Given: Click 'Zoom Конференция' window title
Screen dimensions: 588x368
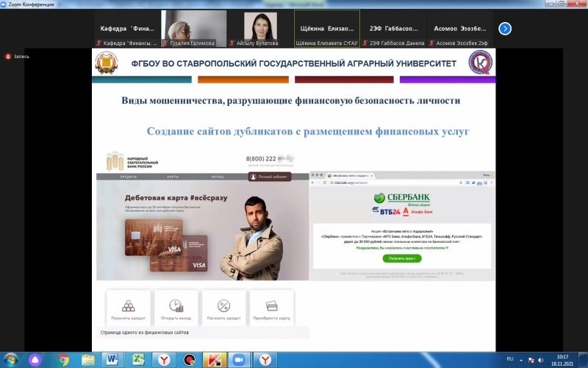Looking at the screenshot, I should [x=31, y=4].
